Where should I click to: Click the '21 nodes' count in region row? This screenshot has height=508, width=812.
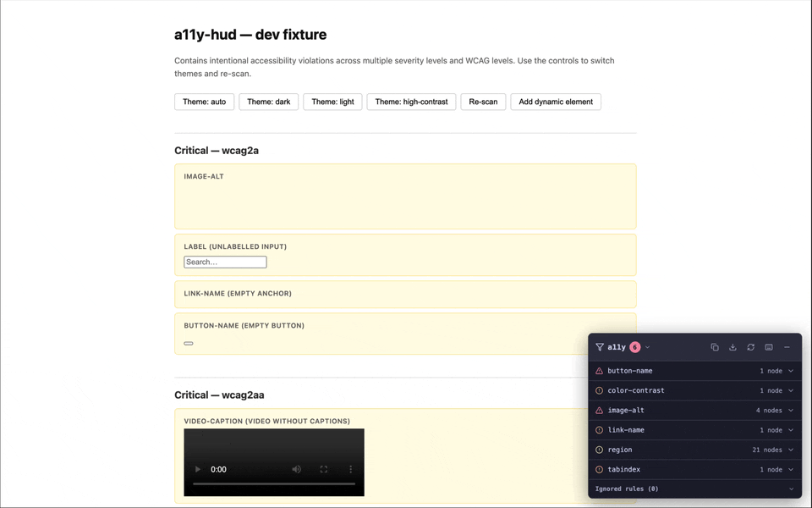tap(767, 450)
